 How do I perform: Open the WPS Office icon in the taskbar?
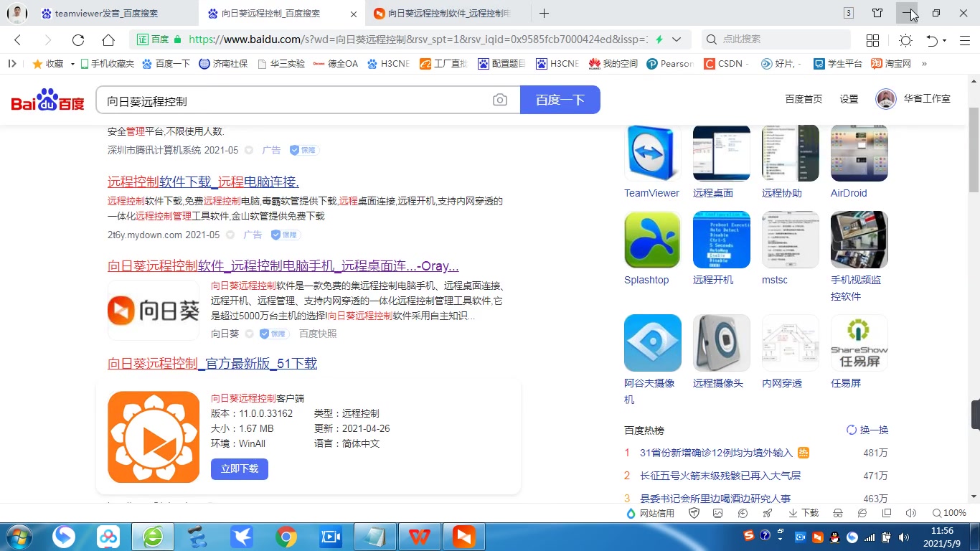coord(419,537)
